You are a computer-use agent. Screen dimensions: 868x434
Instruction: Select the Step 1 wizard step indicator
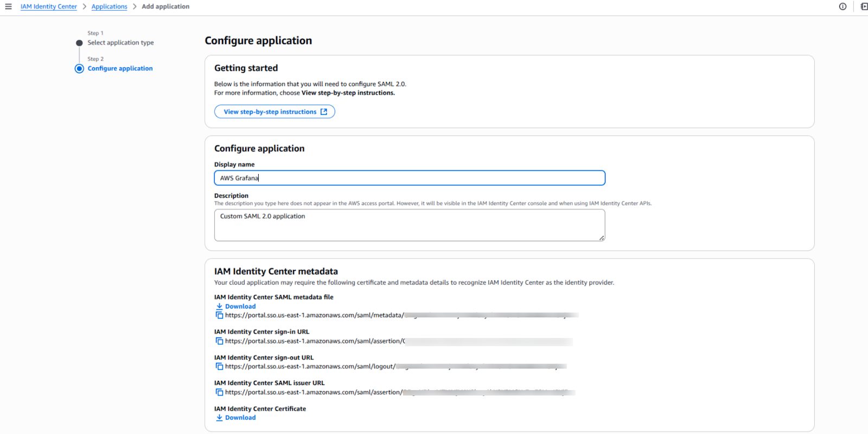coord(79,43)
